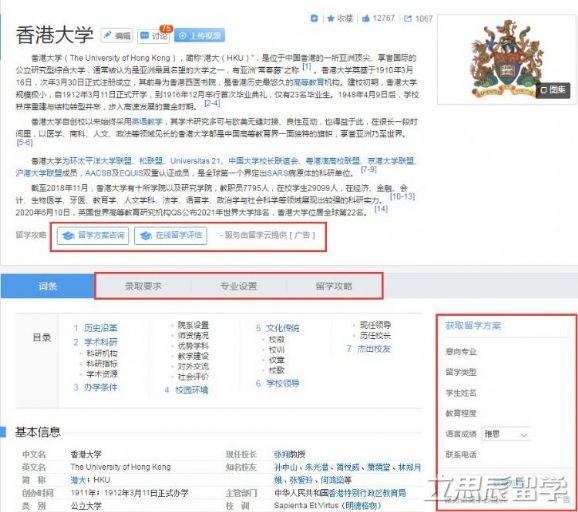Viewport: 578px width, 512px height.
Task: Open the discussion button with the red badge
Action: click(154, 36)
